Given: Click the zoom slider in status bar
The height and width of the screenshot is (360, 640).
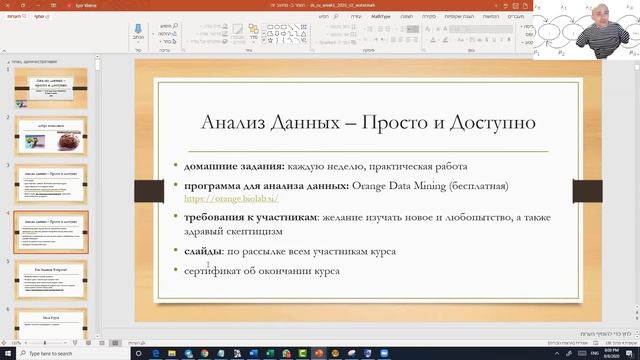Looking at the screenshot, I should 45,343.
